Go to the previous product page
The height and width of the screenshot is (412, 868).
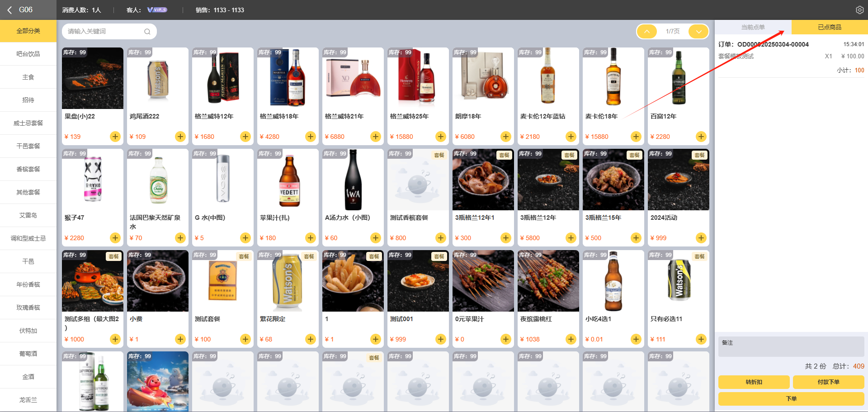pyautogui.click(x=647, y=32)
